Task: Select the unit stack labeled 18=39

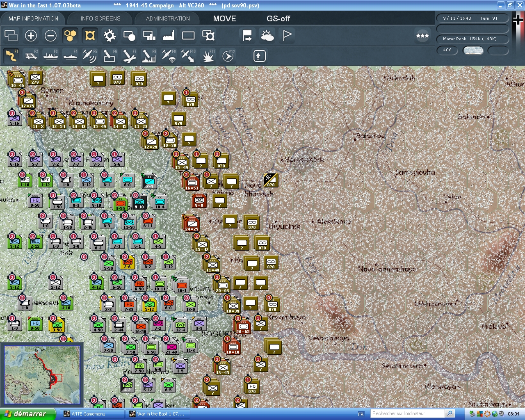Action: [233, 305]
